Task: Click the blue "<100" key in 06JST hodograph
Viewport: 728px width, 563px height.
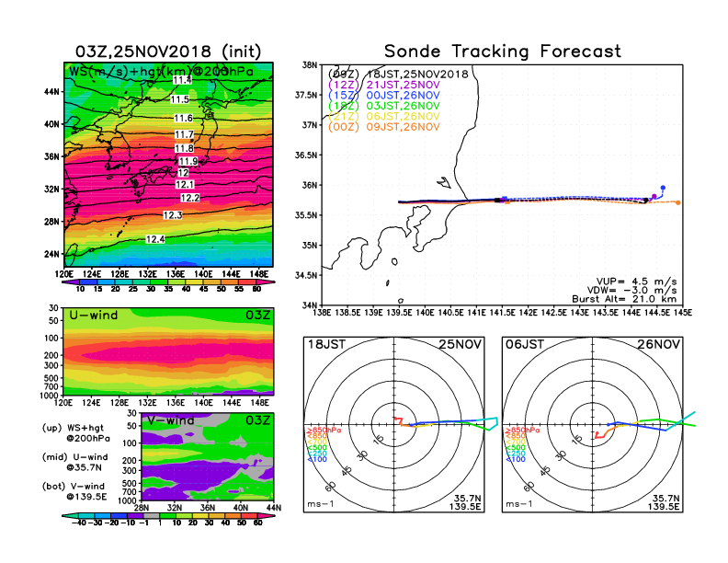Action: (x=516, y=460)
